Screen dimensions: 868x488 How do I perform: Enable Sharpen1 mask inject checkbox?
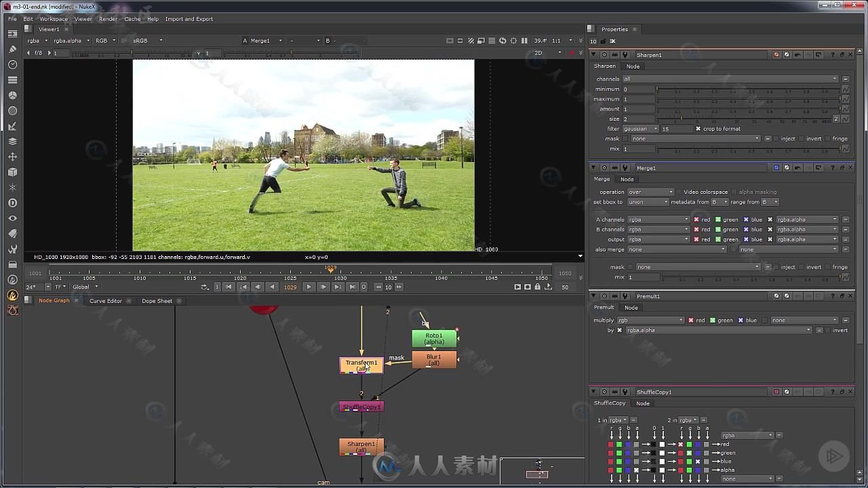click(x=776, y=139)
